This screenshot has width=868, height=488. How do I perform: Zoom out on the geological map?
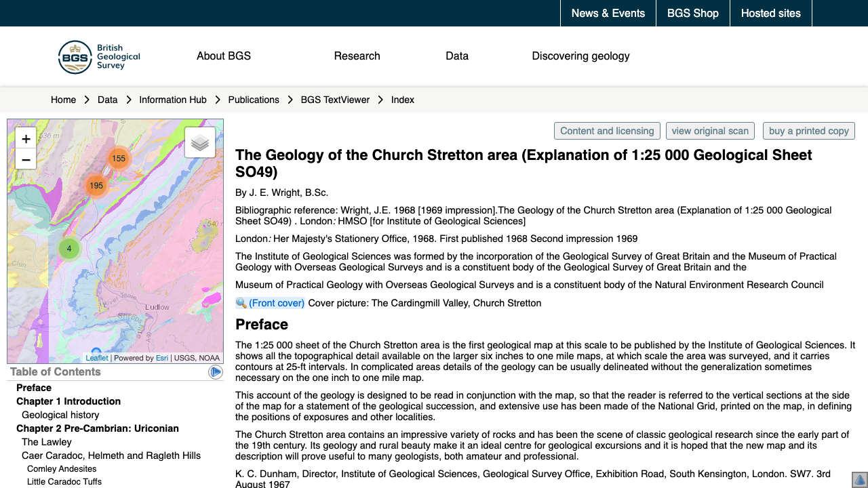coord(26,160)
